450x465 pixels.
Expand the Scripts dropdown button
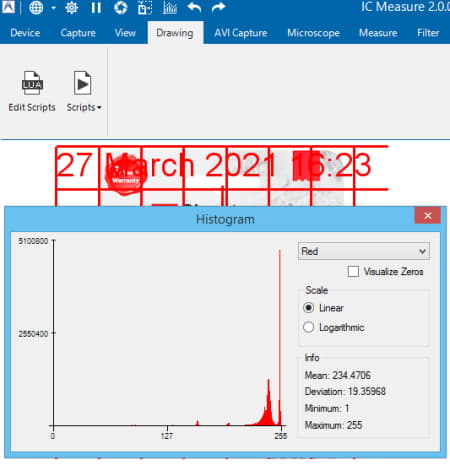(x=83, y=91)
